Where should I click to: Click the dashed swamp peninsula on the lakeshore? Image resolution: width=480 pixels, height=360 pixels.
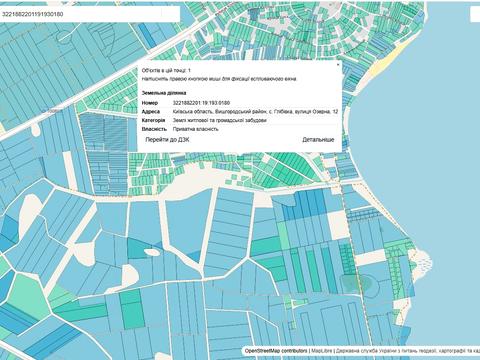422,263
